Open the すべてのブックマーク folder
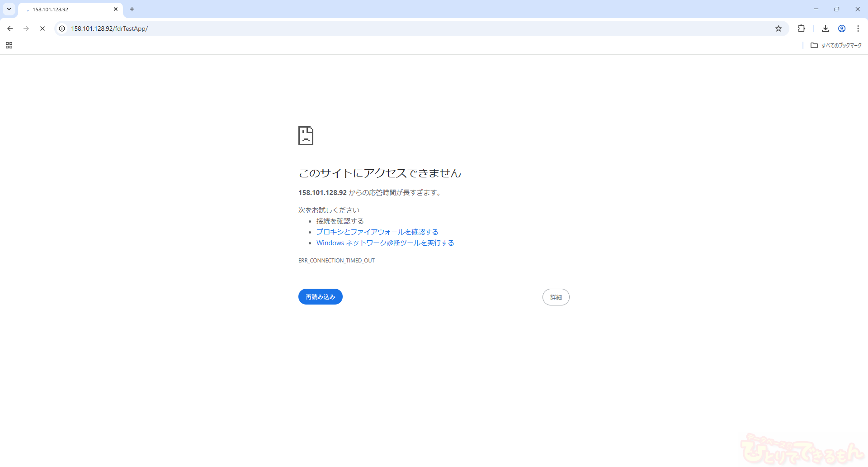868x467 pixels. pos(836,45)
